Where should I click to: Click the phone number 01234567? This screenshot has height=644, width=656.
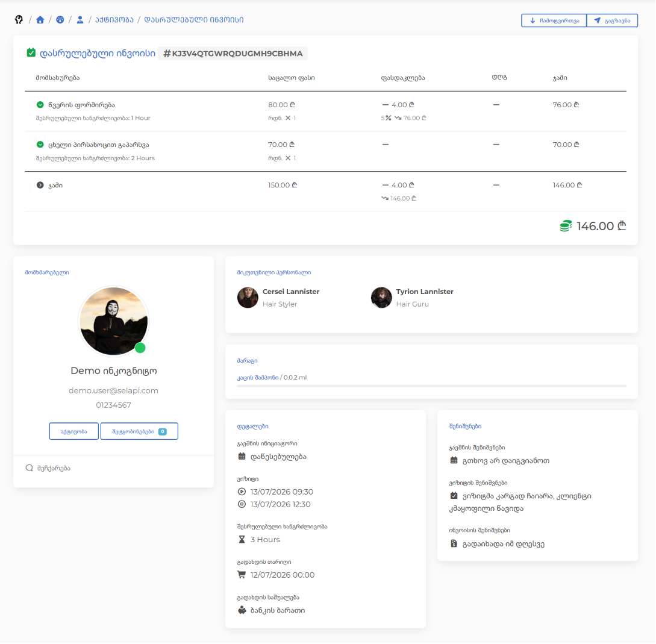pyautogui.click(x=113, y=405)
